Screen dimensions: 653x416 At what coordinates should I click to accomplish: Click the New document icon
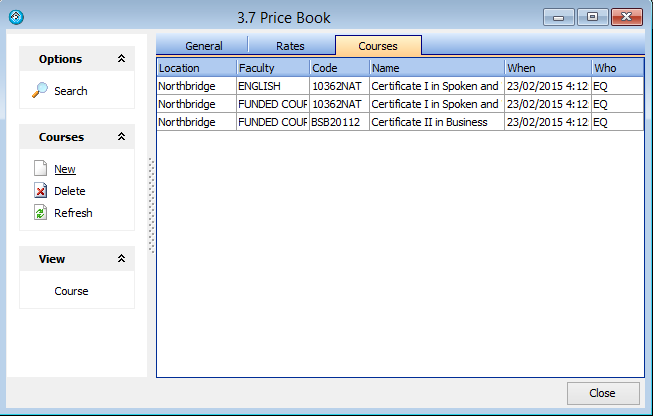click(40, 169)
